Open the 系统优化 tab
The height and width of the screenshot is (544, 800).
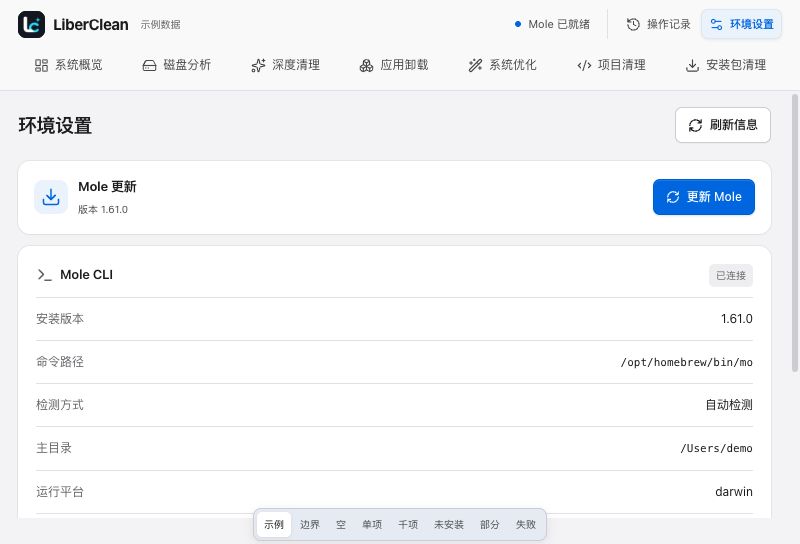pos(503,65)
